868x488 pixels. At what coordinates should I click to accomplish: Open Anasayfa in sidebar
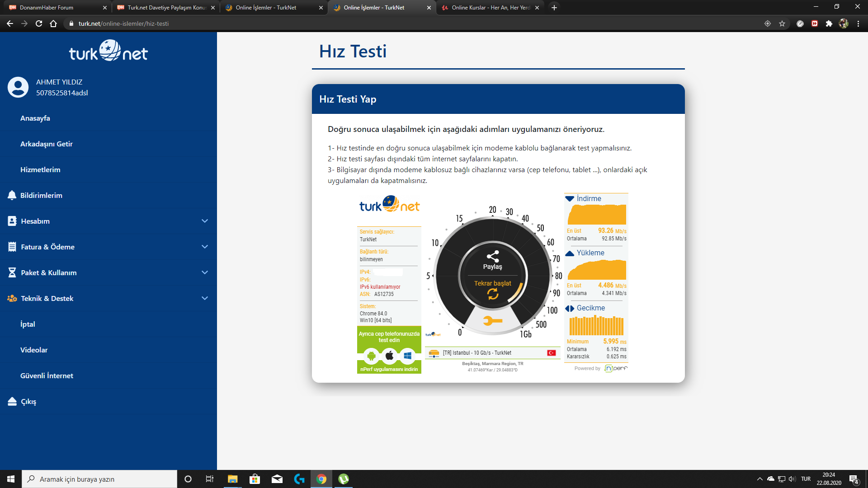click(35, 118)
